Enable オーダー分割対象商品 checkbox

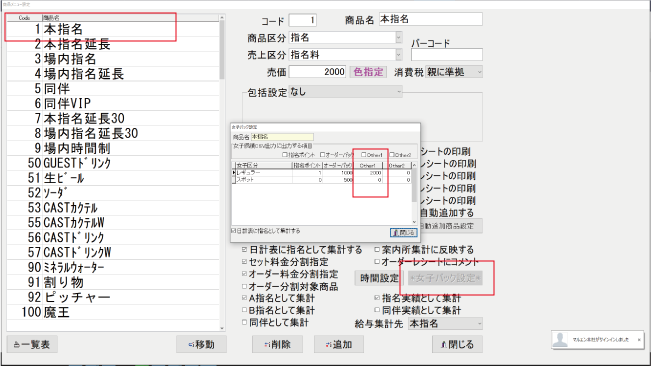coord(245,286)
